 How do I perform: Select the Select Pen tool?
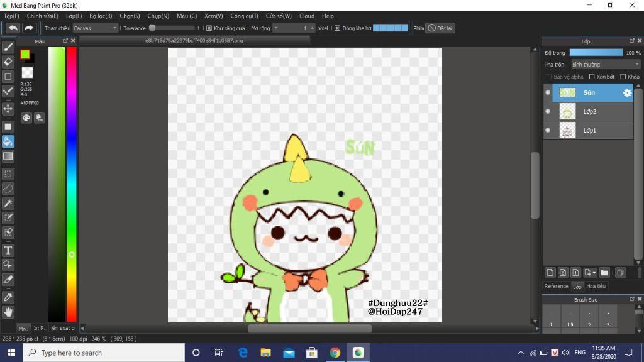8,218
